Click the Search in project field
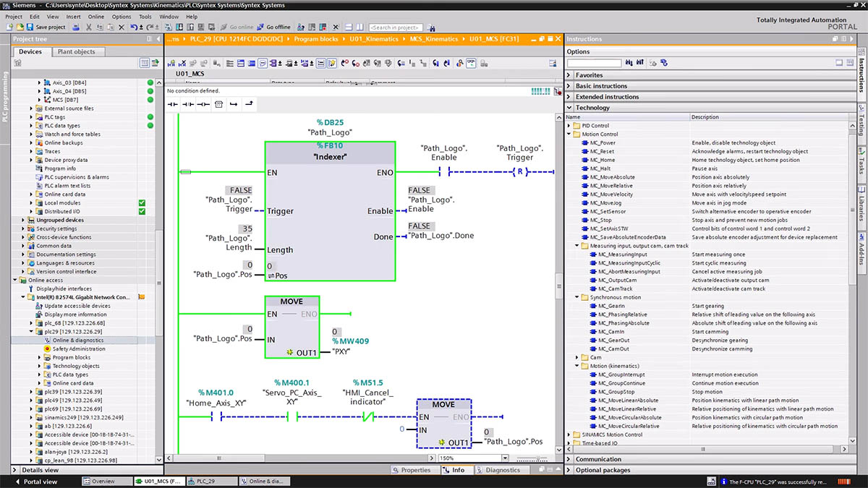Screen dimensions: 868x488 click(396, 27)
